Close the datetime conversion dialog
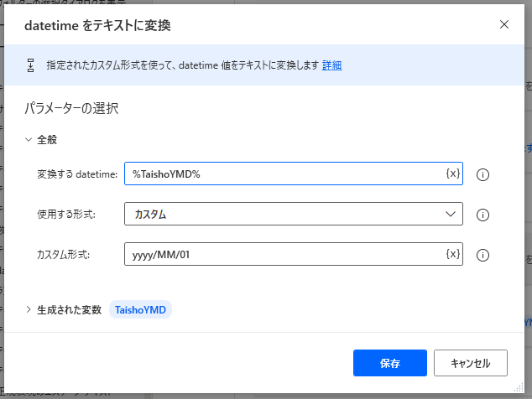This screenshot has height=399, width=532. (x=504, y=24)
